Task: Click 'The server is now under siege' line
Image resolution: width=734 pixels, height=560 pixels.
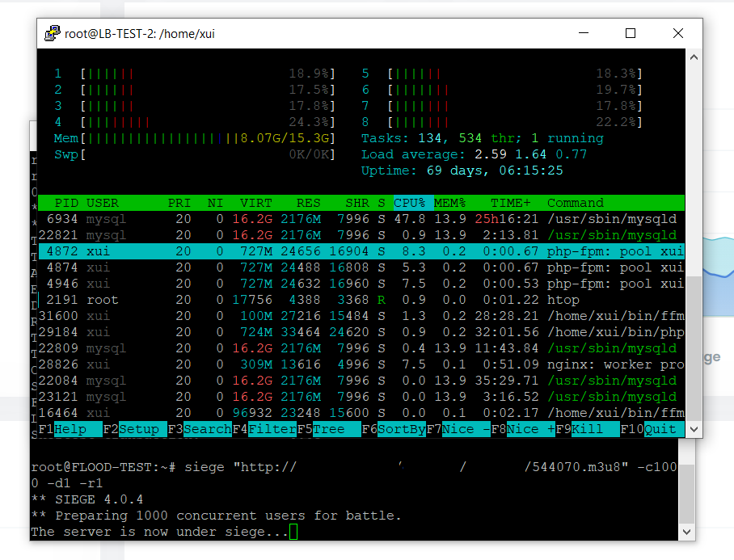Action: pyautogui.click(x=159, y=532)
